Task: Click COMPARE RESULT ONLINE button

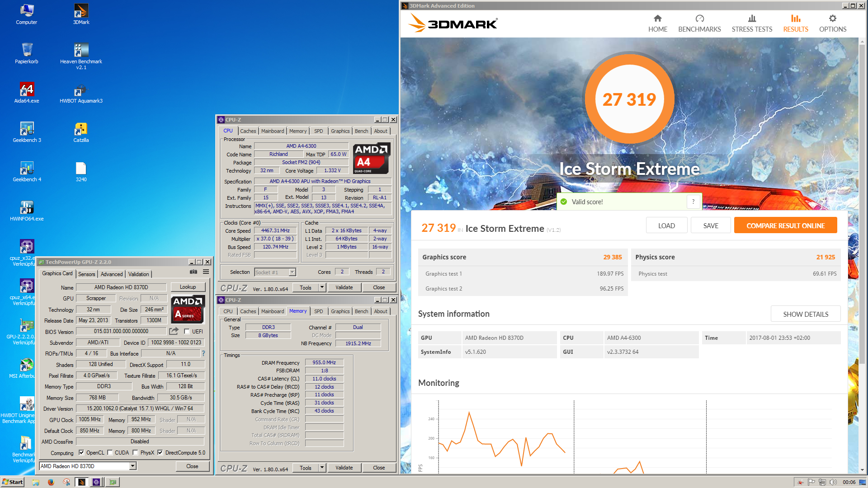Action: [x=785, y=225]
